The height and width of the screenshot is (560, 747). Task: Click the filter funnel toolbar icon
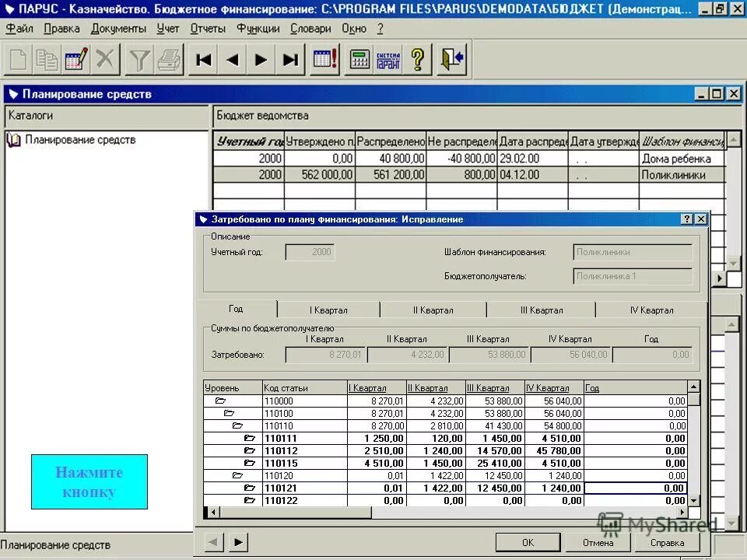[139, 60]
